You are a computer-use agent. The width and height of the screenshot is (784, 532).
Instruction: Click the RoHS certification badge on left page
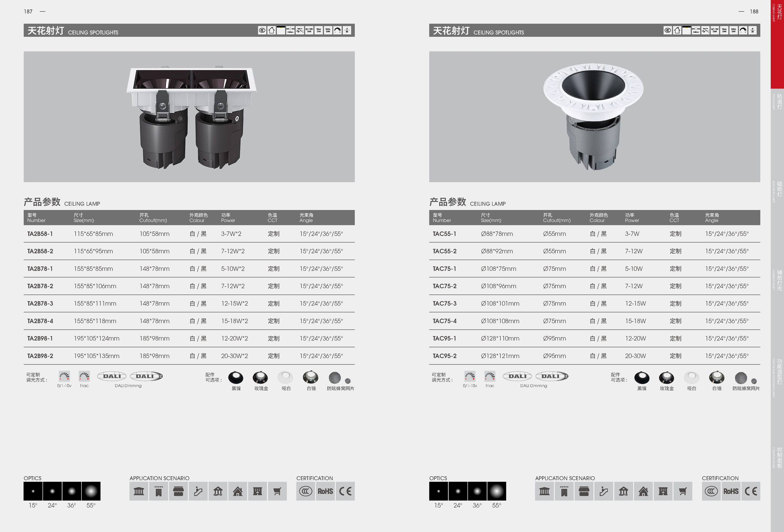[x=325, y=491]
